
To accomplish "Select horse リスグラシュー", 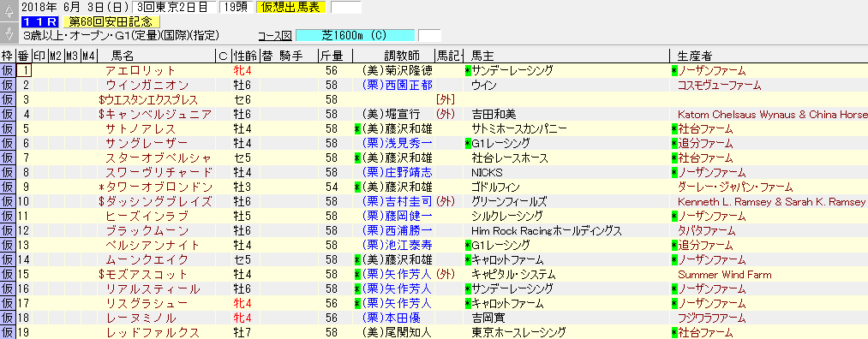I will click(147, 303).
